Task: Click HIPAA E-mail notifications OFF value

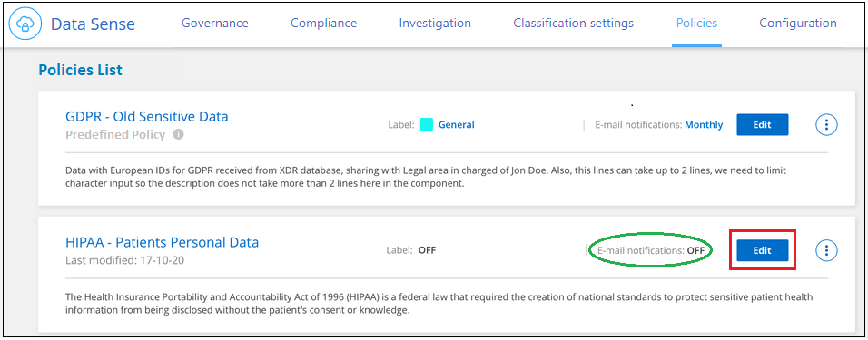Action: 695,250
